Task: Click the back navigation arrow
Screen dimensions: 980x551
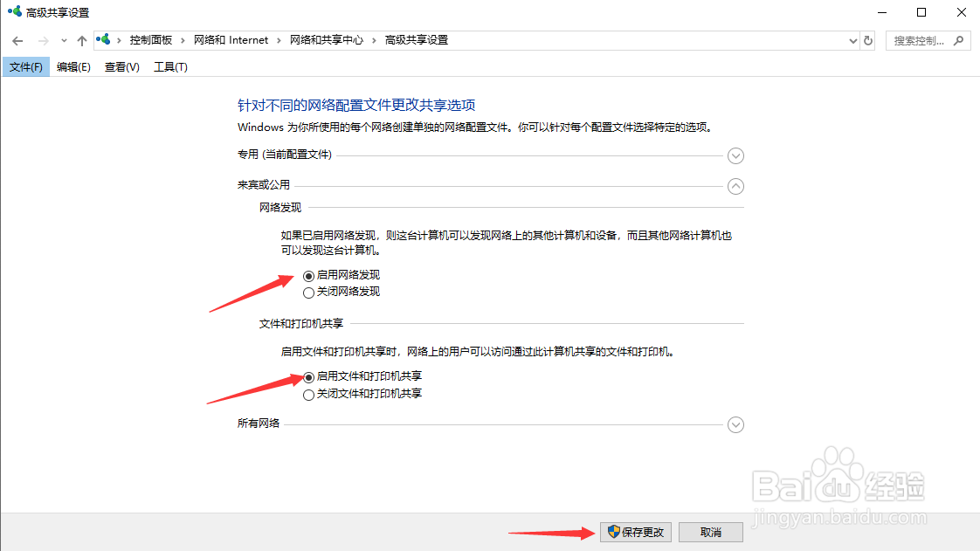Action: click(x=17, y=39)
